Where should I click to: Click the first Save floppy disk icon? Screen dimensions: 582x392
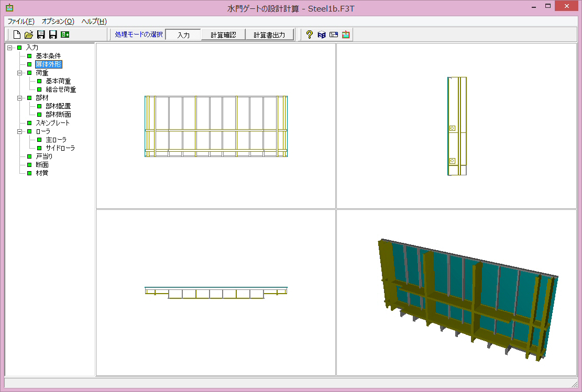pyautogui.click(x=41, y=35)
